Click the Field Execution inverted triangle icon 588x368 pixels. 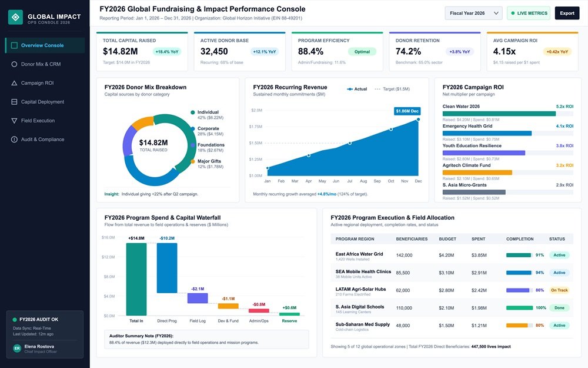[14, 121]
